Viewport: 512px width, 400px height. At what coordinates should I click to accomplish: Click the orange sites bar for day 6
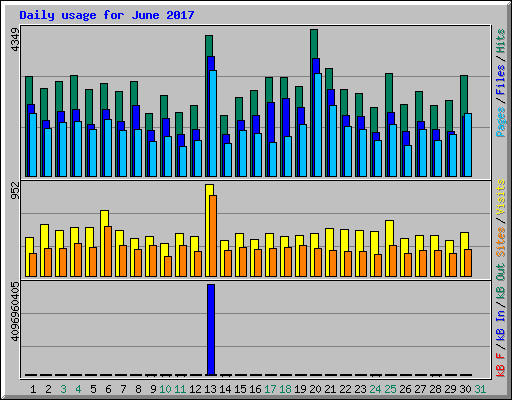click(108, 251)
